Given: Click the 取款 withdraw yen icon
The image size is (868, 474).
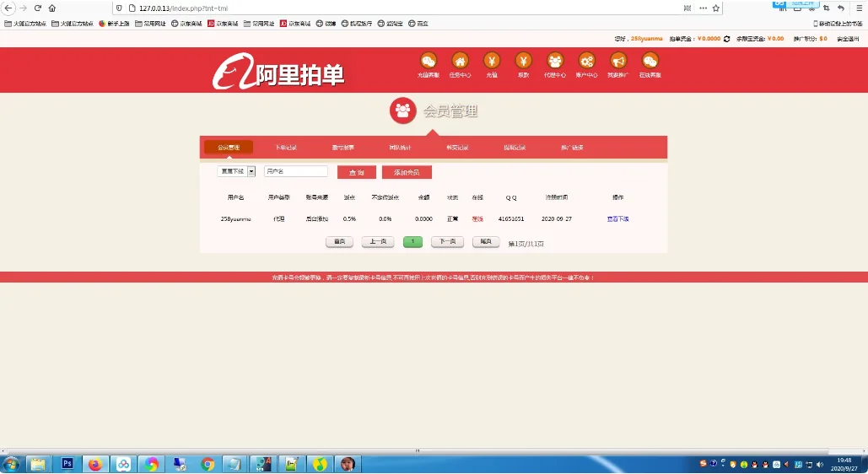Looking at the screenshot, I should (x=523, y=61).
